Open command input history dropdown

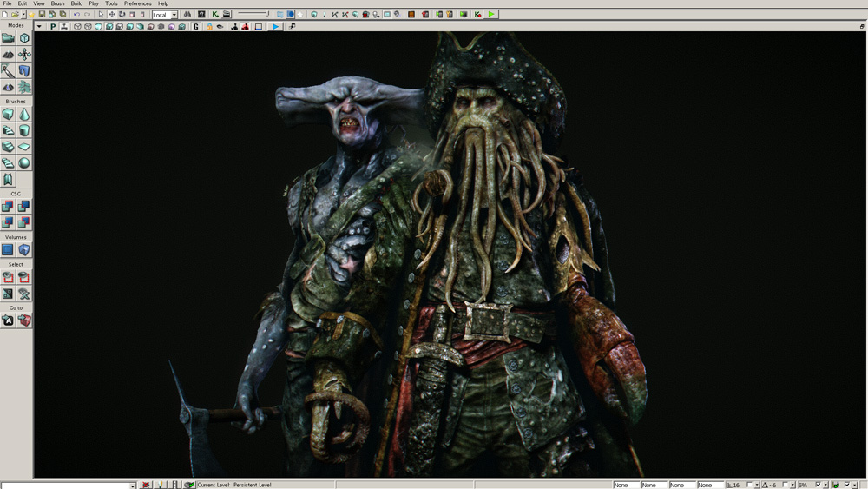click(x=132, y=486)
